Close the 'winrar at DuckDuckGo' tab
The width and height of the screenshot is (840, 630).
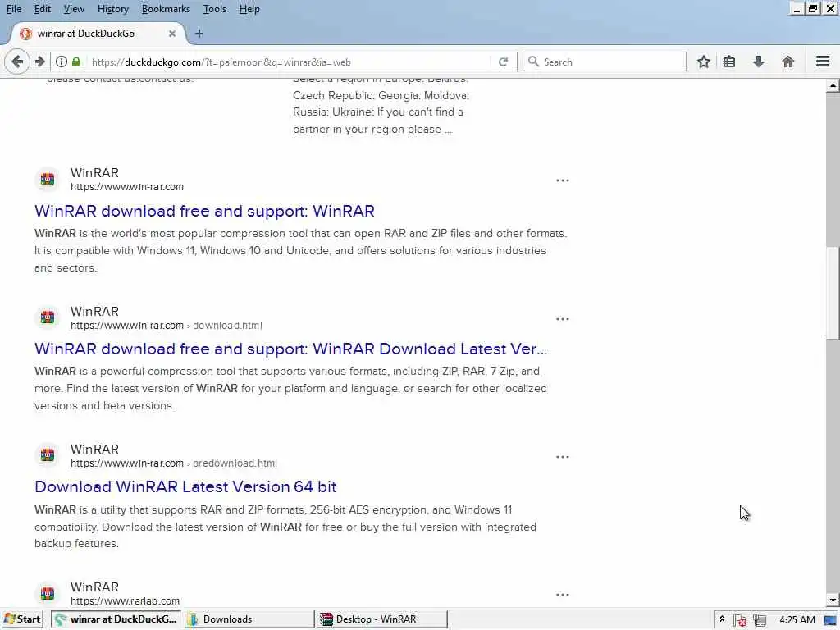[172, 33]
